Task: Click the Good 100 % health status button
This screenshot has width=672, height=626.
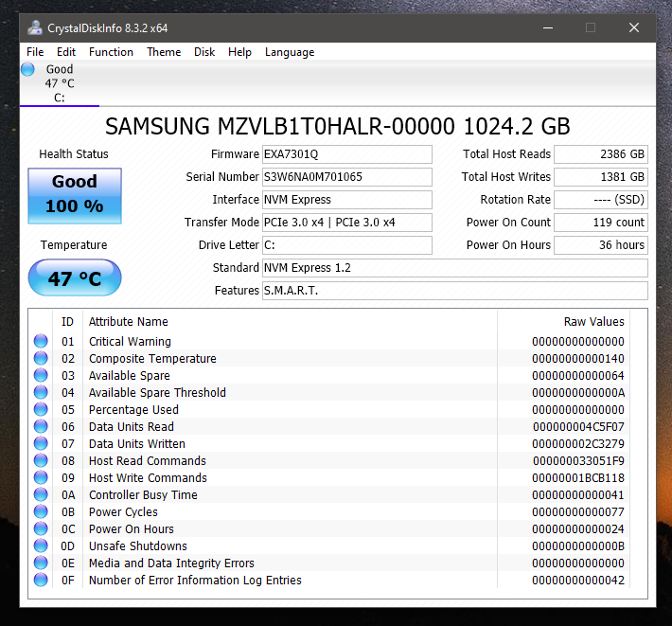Action: (x=75, y=195)
